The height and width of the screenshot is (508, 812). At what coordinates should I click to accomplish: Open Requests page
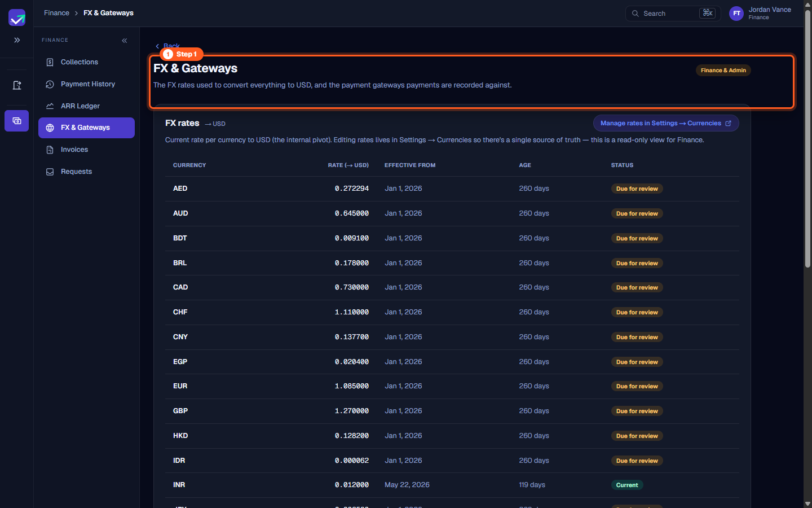(86, 172)
